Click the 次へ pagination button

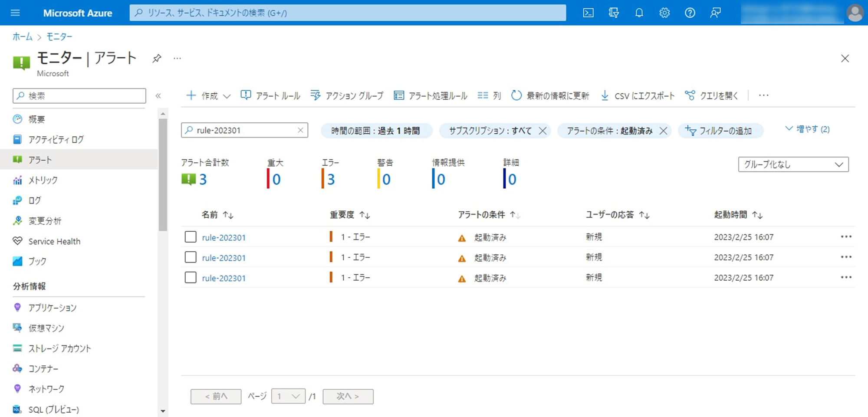coord(348,396)
